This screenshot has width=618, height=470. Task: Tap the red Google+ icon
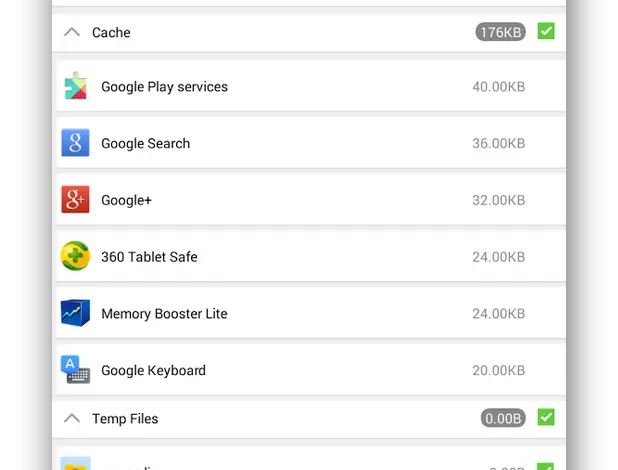(76, 200)
